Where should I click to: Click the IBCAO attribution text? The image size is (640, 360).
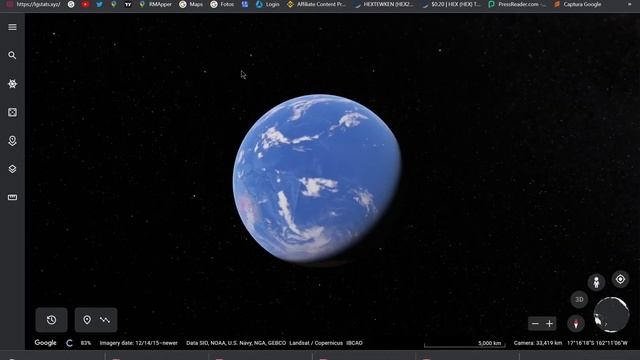354,343
